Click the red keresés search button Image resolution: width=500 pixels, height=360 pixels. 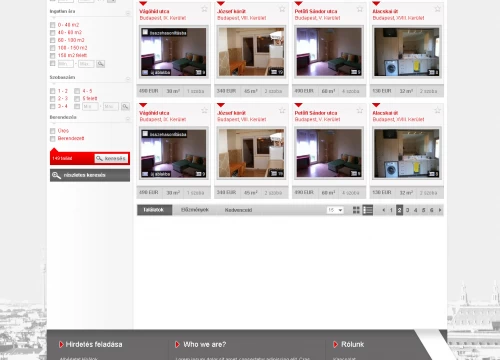[x=111, y=158]
